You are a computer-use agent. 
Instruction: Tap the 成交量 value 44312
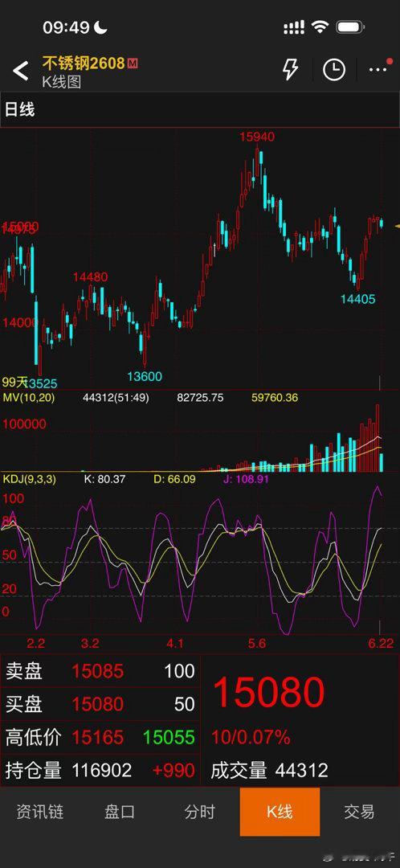(x=301, y=770)
